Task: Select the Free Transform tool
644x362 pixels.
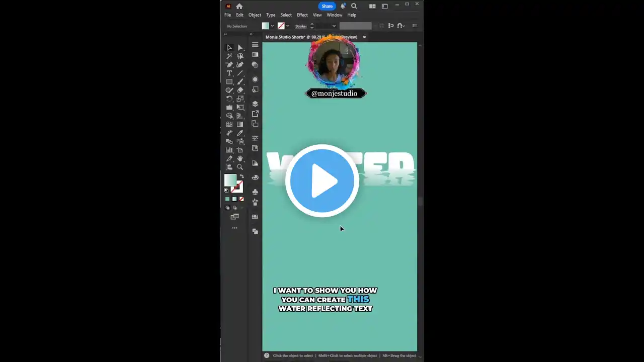Action: [x=240, y=108]
